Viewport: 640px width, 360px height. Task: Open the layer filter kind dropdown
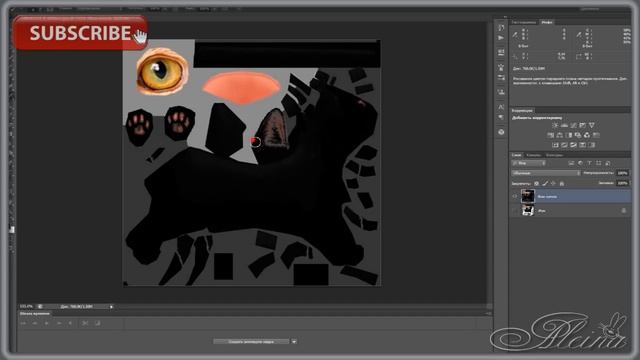pos(529,163)
